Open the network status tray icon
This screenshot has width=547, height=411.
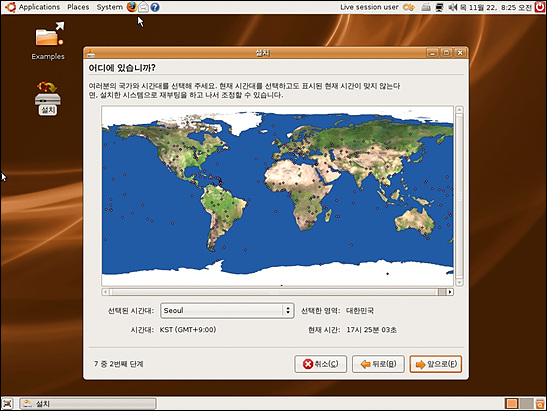439,7
